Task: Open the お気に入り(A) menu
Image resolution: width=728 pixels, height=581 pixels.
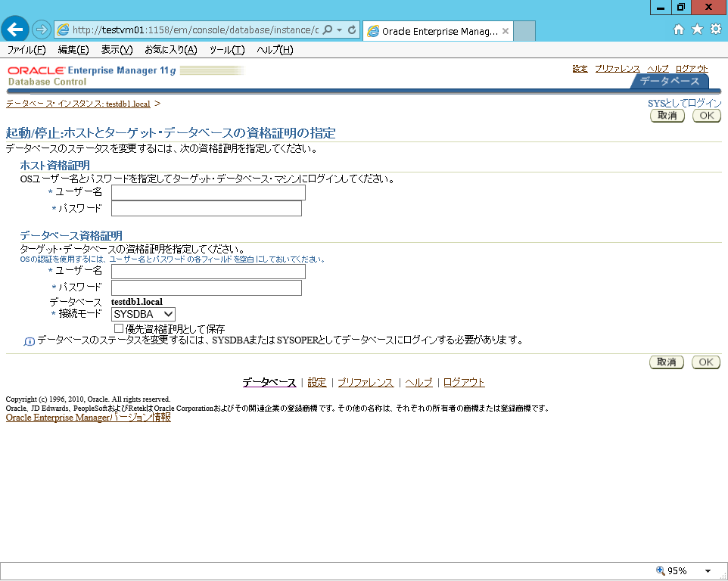Action: (171, 50)
